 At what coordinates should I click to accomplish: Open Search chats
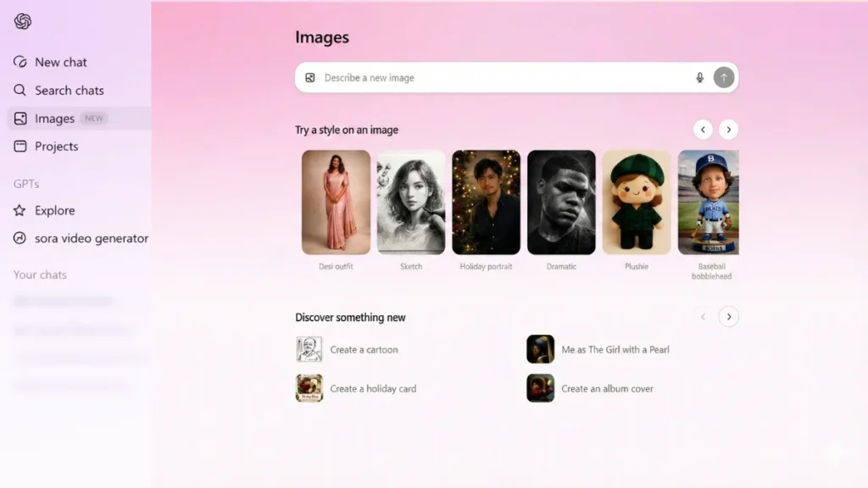coord(69,90)
